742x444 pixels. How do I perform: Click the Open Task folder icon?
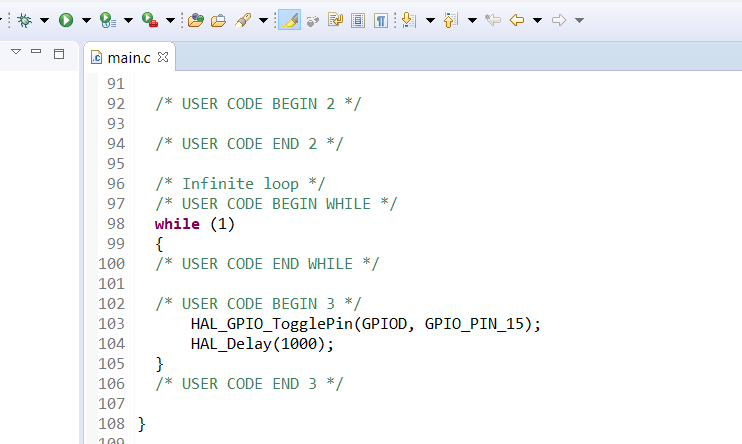[x=218, y=19]
